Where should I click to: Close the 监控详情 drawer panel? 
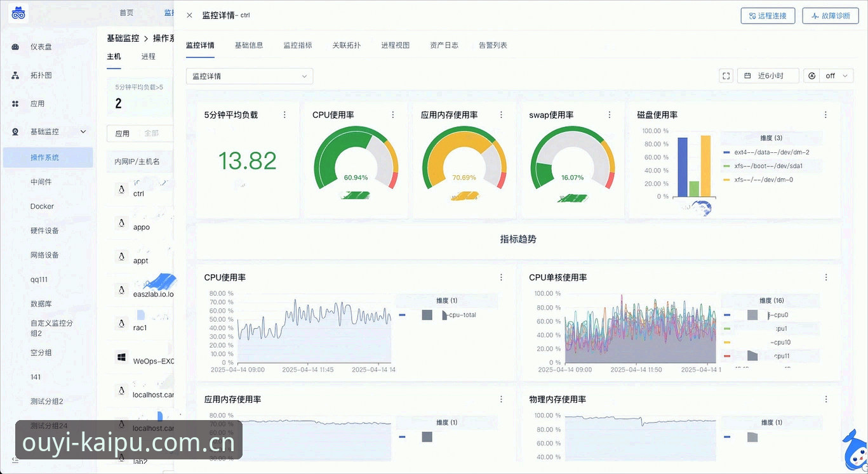coord(189,15)
